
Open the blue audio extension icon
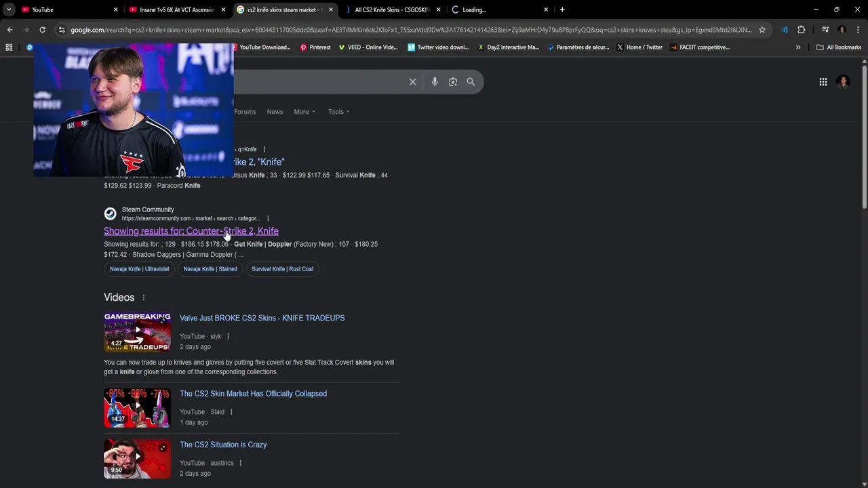[x=785, y=30]
